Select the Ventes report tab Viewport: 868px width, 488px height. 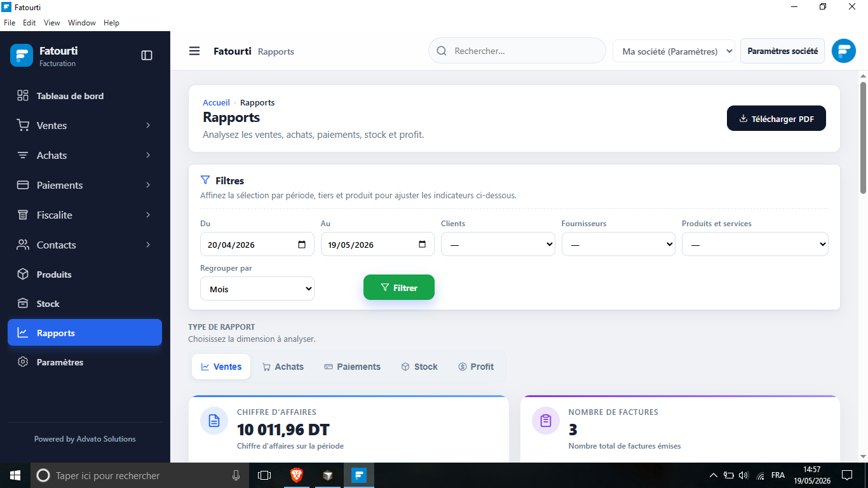coord(221,367)
